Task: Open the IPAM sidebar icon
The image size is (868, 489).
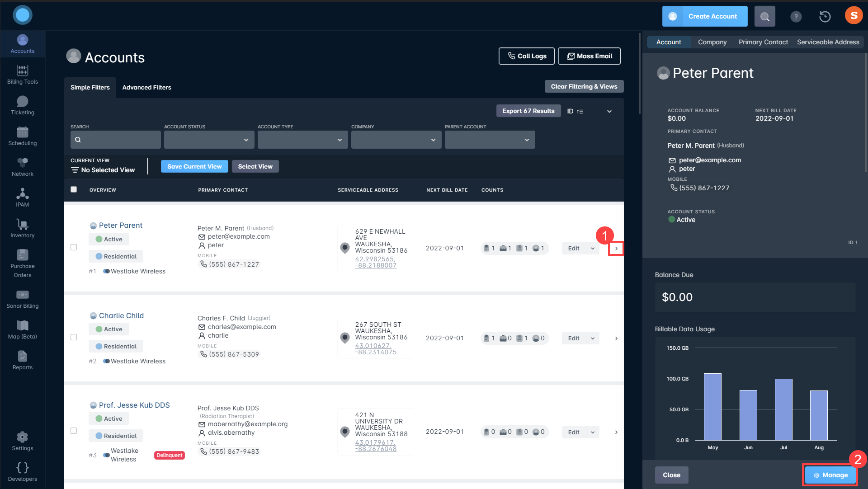Action: click(x=23, y=194)
